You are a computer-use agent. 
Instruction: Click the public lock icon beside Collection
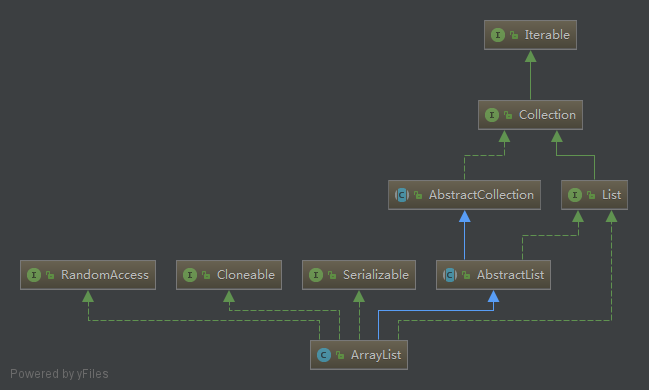tap(508, 115)
